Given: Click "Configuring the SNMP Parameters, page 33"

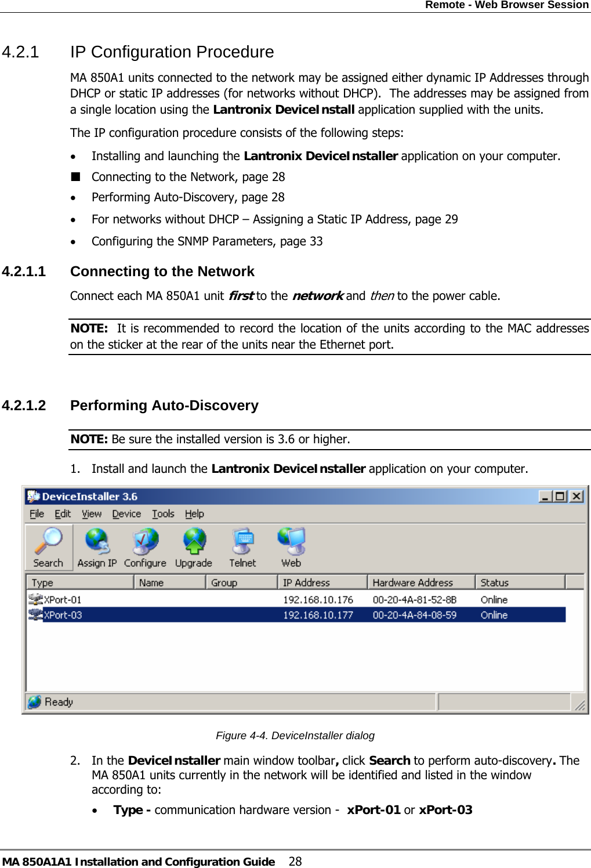Looking at the screenshot, I should click(x=207, y=241).
